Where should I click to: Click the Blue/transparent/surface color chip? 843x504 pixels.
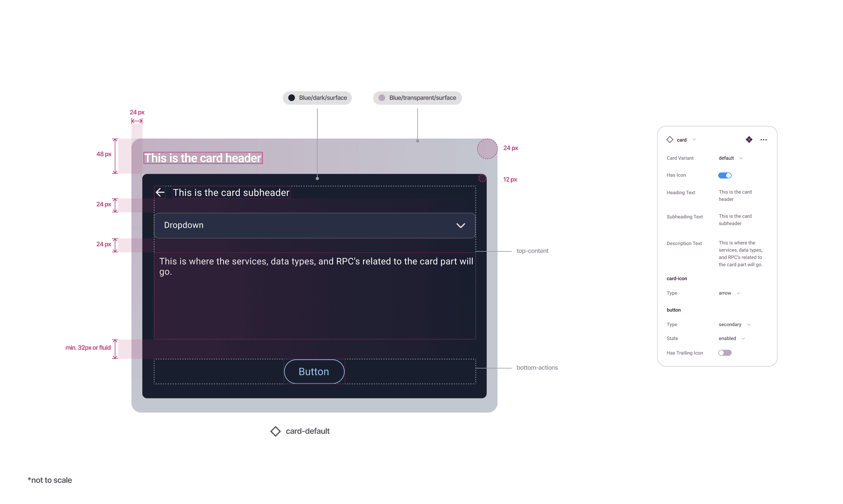pos(417,98)
